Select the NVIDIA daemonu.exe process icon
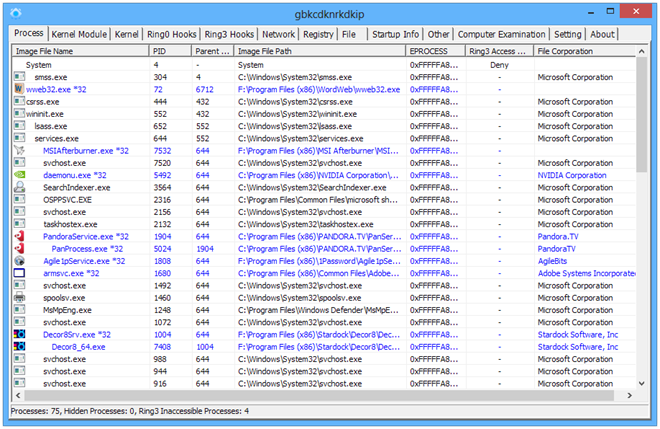This screenshot has width=660, height=429. [x=19, y=175]
